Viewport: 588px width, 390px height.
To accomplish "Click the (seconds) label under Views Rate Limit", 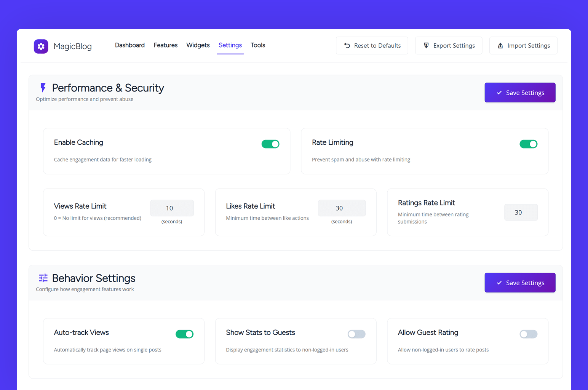I will tap(172, 222).
